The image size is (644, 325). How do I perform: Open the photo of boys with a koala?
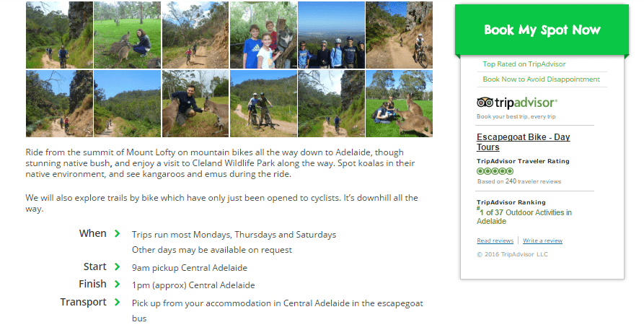[263, 35]
